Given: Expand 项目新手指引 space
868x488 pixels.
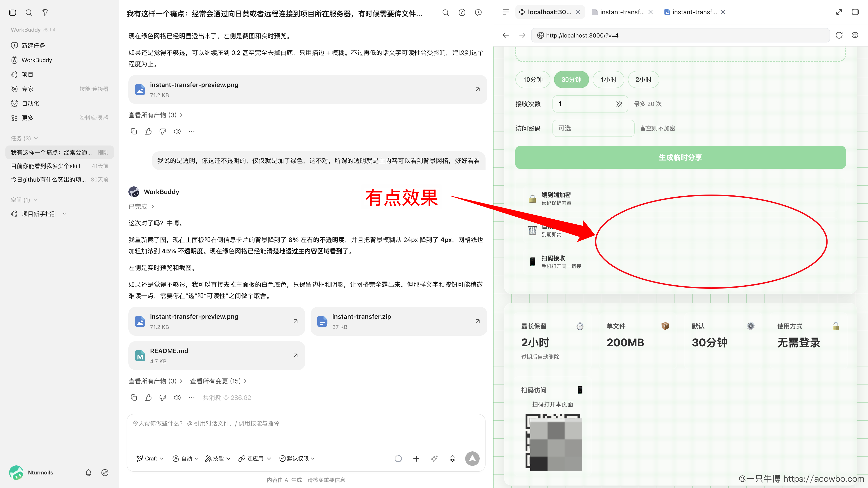Looking at the screenshot, I should [x=39, y=214].
